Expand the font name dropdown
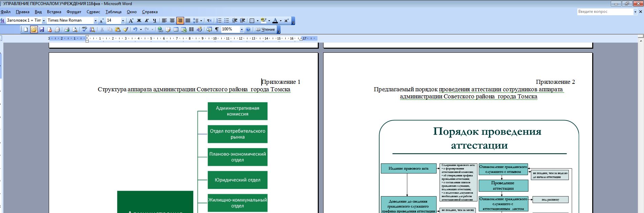644x213 pixels. click(x=95, y=21)
